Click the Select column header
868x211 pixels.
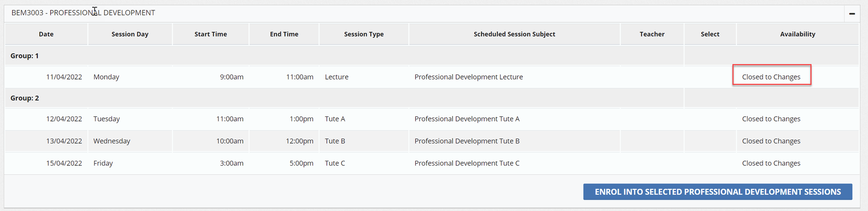coord(710,34)
